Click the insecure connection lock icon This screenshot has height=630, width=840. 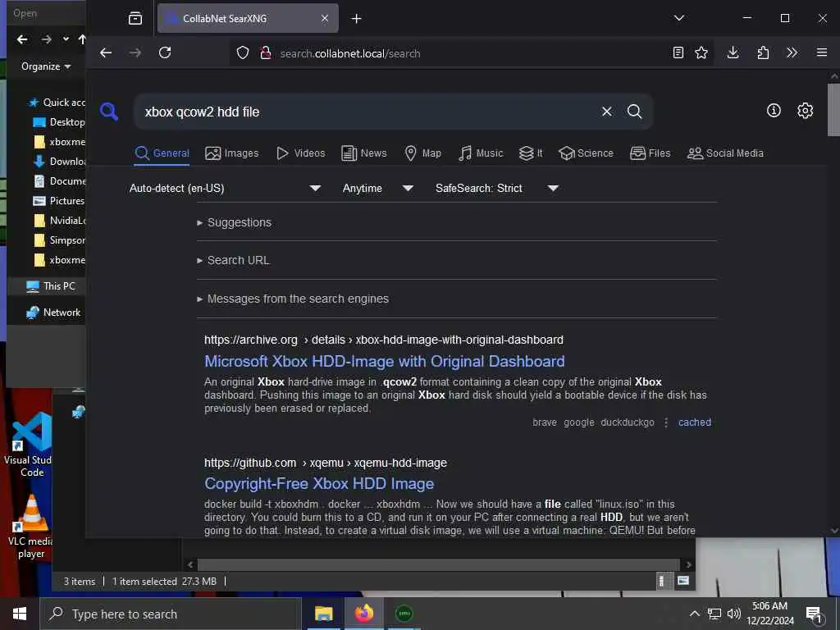[265, 53]
